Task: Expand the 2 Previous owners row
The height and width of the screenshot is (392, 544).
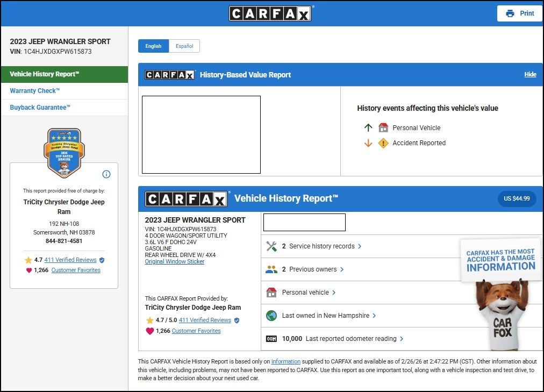Action: 313,269
